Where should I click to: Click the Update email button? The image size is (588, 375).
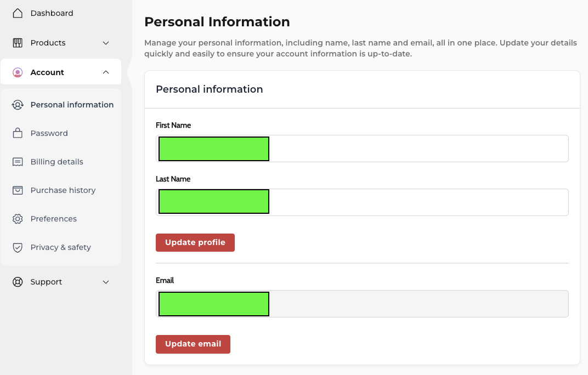193,344
